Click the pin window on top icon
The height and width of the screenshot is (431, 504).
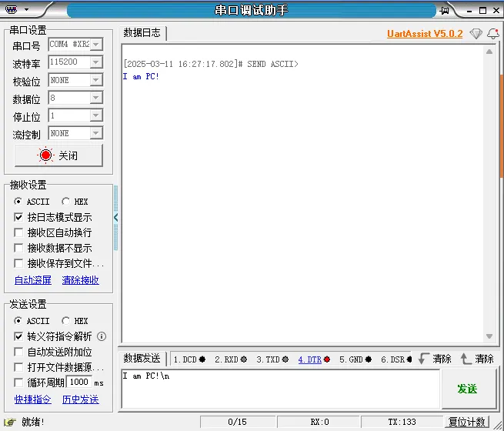click(444, 11)
